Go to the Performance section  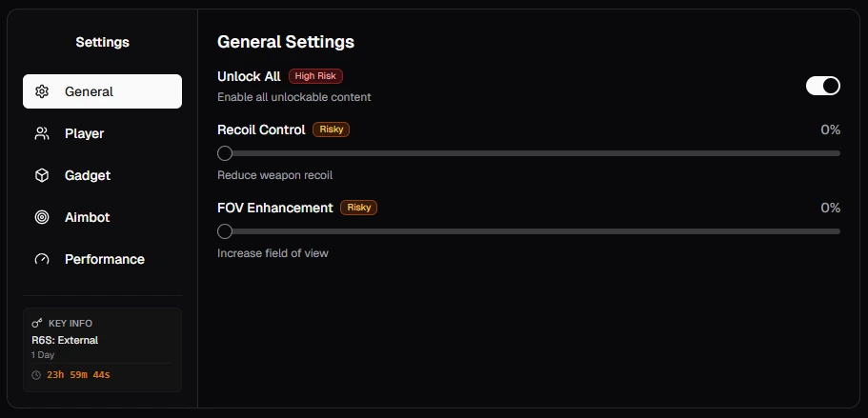[102, 259]
